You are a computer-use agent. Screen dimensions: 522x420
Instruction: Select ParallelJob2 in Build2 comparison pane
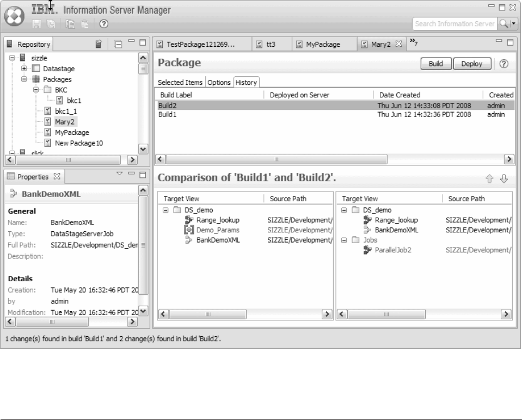click(393, 250)
